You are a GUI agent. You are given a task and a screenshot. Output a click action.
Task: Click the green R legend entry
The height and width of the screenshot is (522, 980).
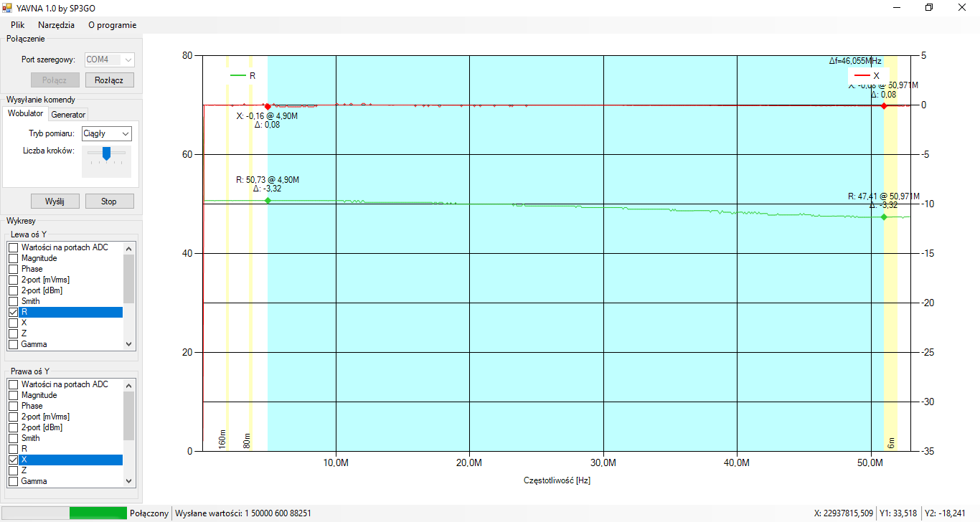tap(243, 75)
